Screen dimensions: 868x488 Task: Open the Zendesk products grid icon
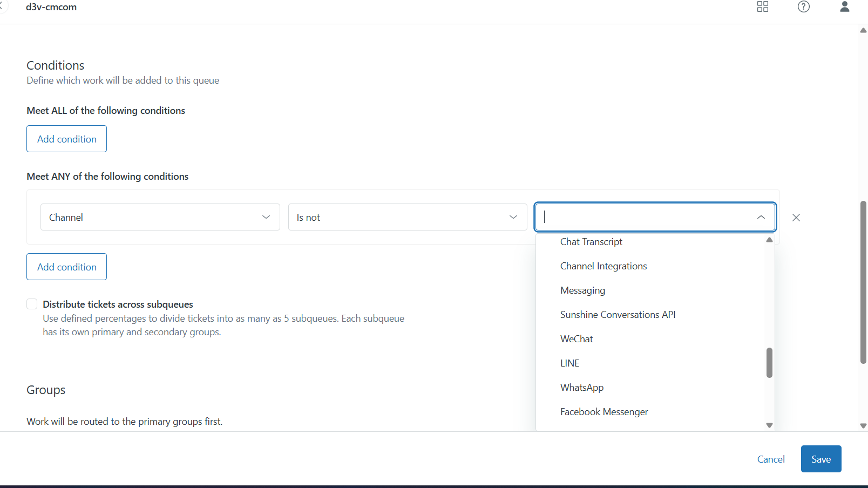coord(762,6)
